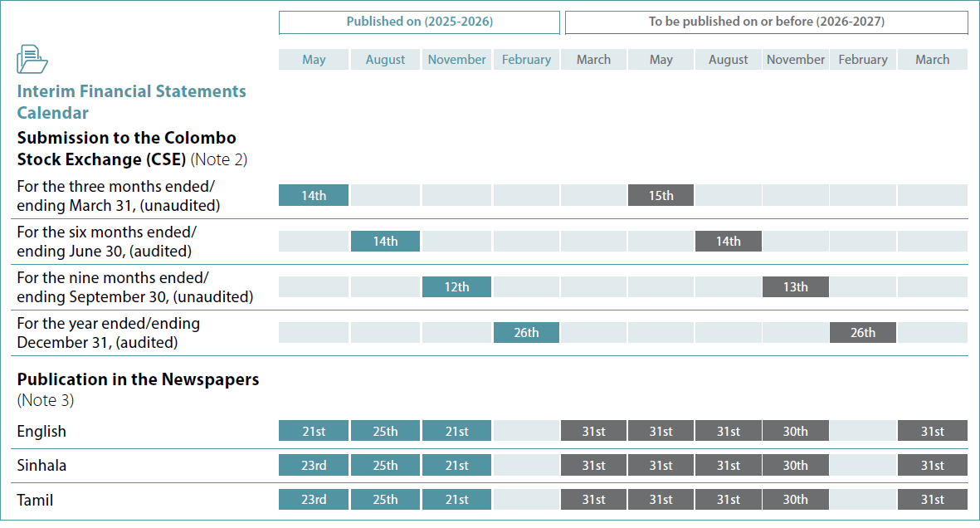980x528 pixels.
Task: Click the grey '26th' cell in the year ended row
Action: 862,332
